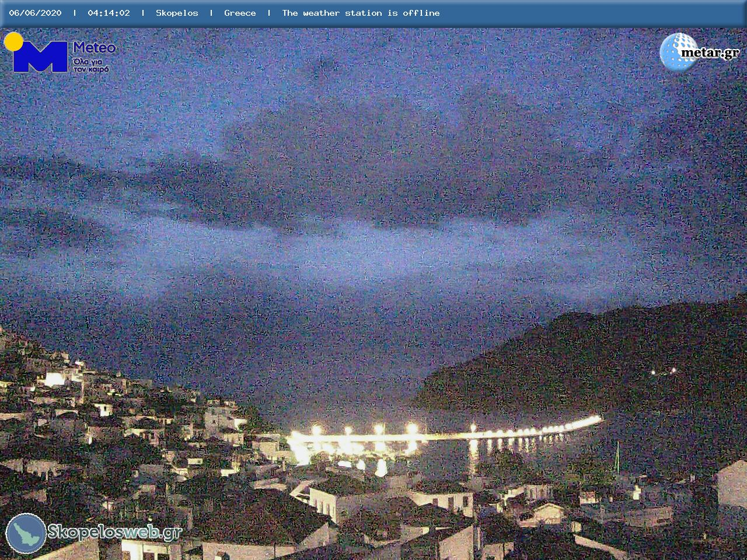
Task: Click 'The weather station is offline' text
Action: pos(361,13)
